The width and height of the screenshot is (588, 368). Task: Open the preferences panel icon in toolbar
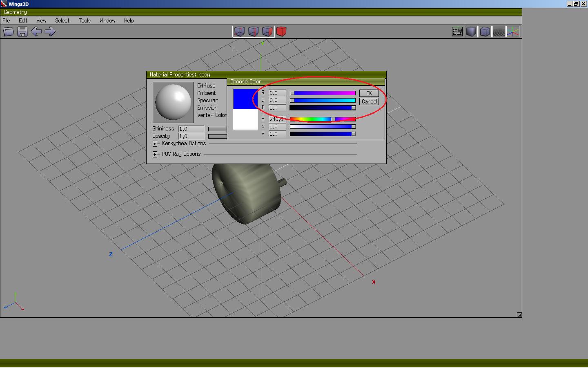point(457,31)
